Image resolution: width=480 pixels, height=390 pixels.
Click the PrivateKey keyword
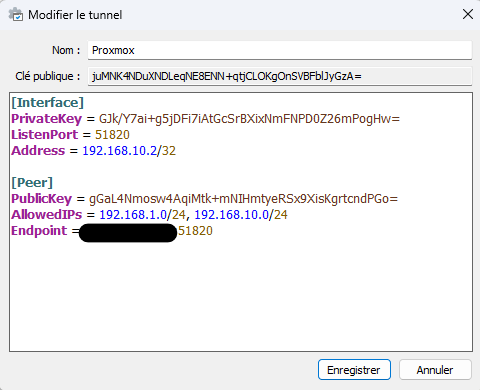point(46,119)
